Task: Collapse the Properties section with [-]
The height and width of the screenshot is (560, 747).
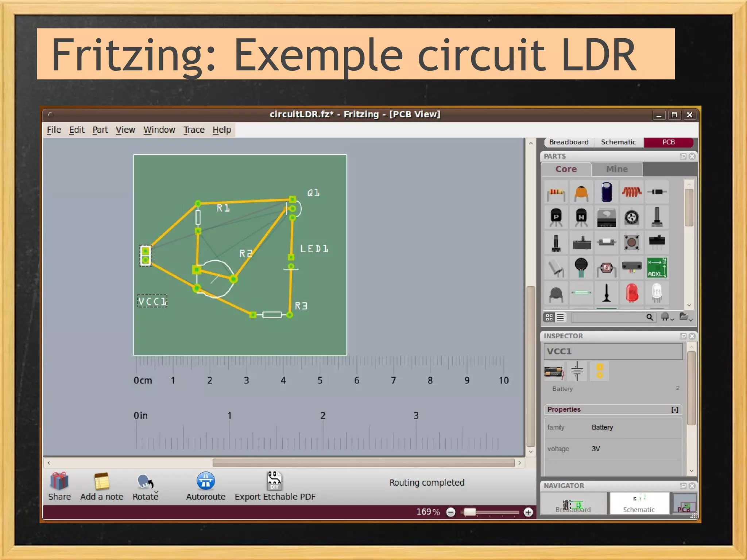Action: 675,410
